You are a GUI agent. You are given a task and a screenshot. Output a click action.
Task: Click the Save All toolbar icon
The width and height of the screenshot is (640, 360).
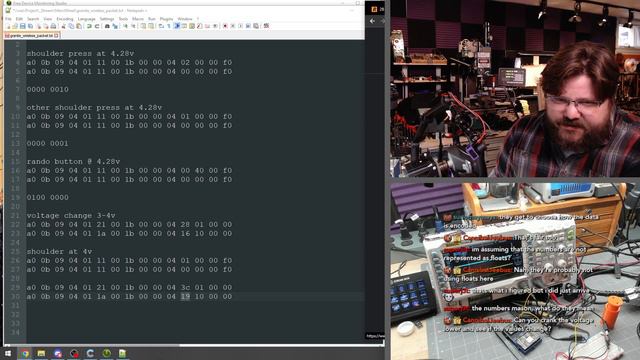[31, 26]
